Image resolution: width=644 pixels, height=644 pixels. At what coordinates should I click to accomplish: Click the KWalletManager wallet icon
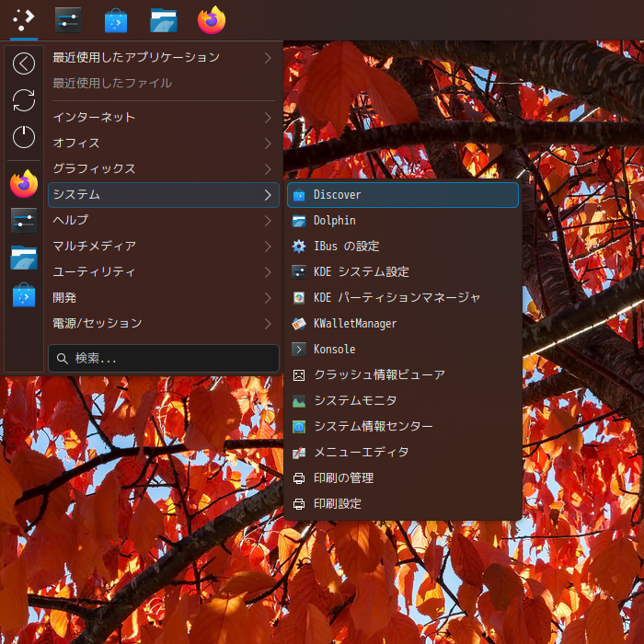pyautogui.click(x=299, y=324)
